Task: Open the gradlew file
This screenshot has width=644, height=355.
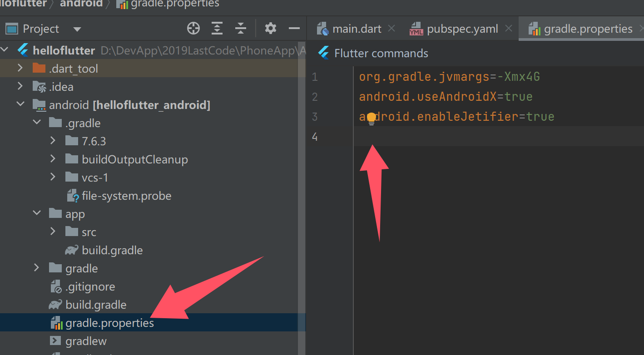Action: click(86, 340)
